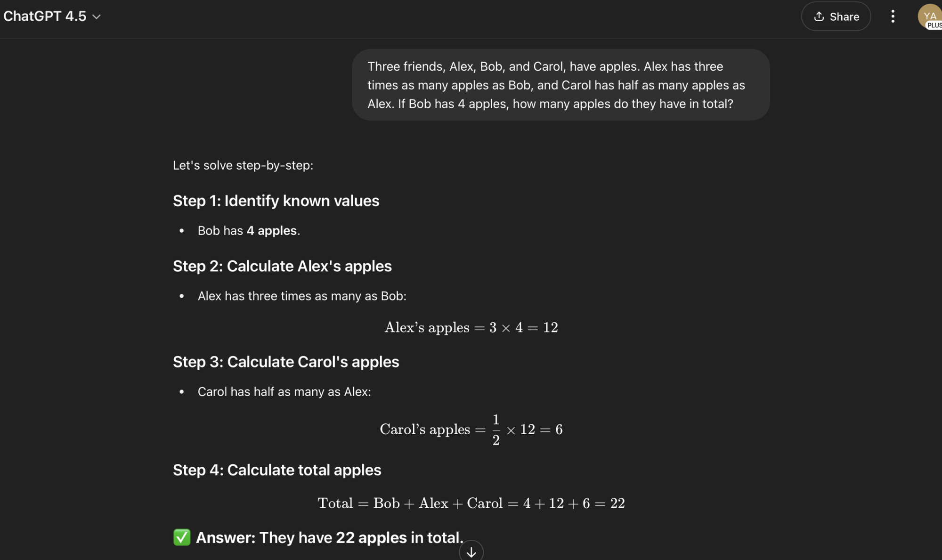Image resolution: width=942 pixels, height=560 pixels.
Task: Click the "Let's solve step-by-step" line
Action: 243,165
